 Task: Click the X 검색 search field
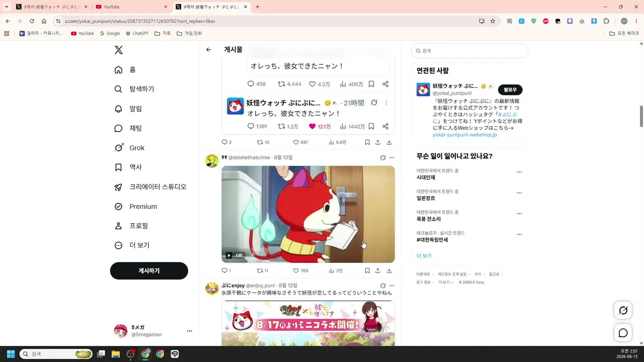(x=469, y=51)
